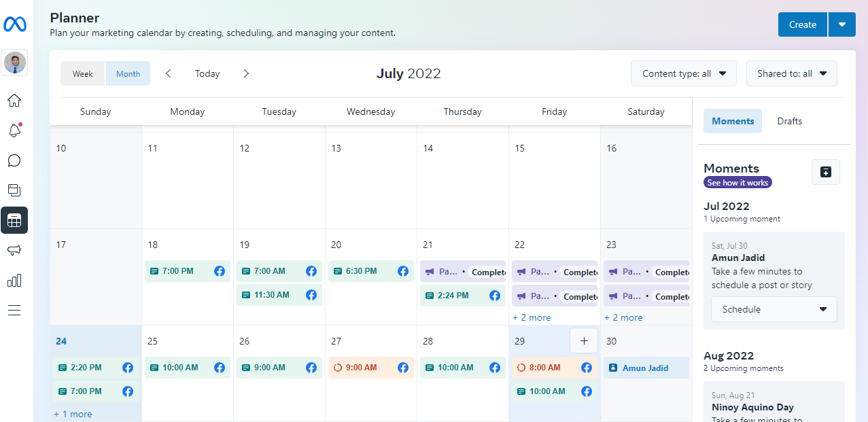
Task: Open the Schedule dropdown for Amun Jadid
Action: coord(774,309)
